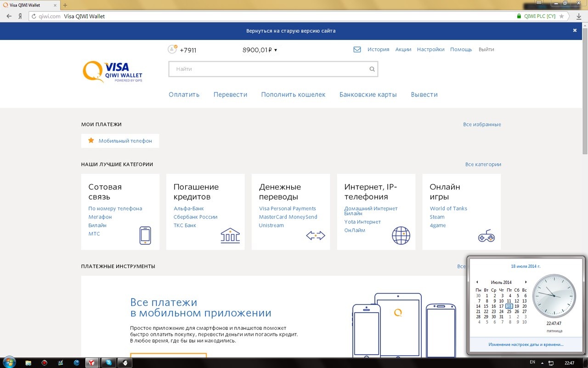
Task: Open Все избранные link
Action: point(482,124)
